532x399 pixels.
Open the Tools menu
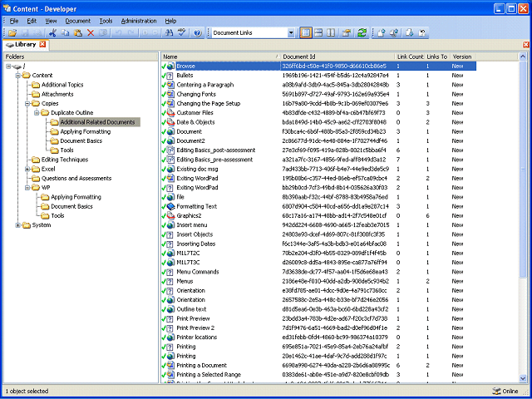(106, 21)
